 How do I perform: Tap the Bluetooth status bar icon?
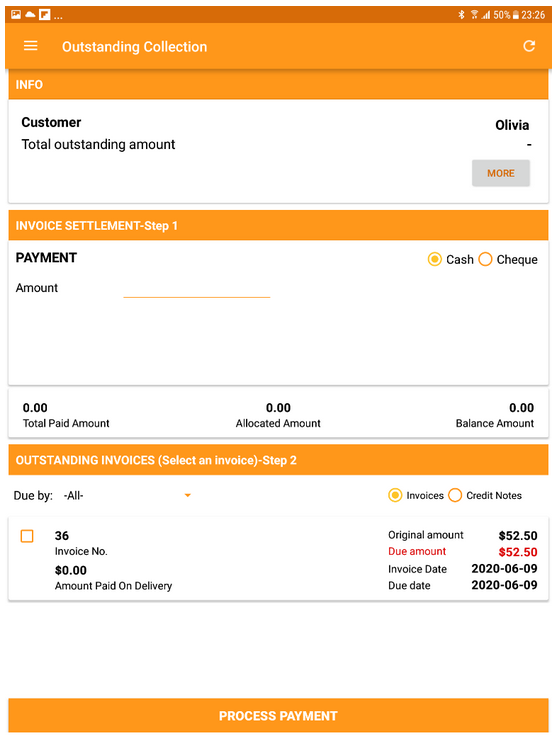tap(461, 15)
